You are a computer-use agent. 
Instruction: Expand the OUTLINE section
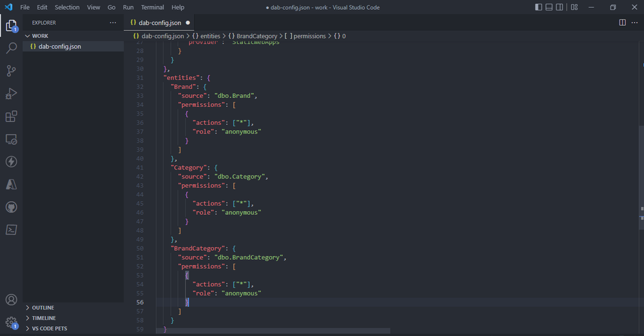(x=73, y=308)
